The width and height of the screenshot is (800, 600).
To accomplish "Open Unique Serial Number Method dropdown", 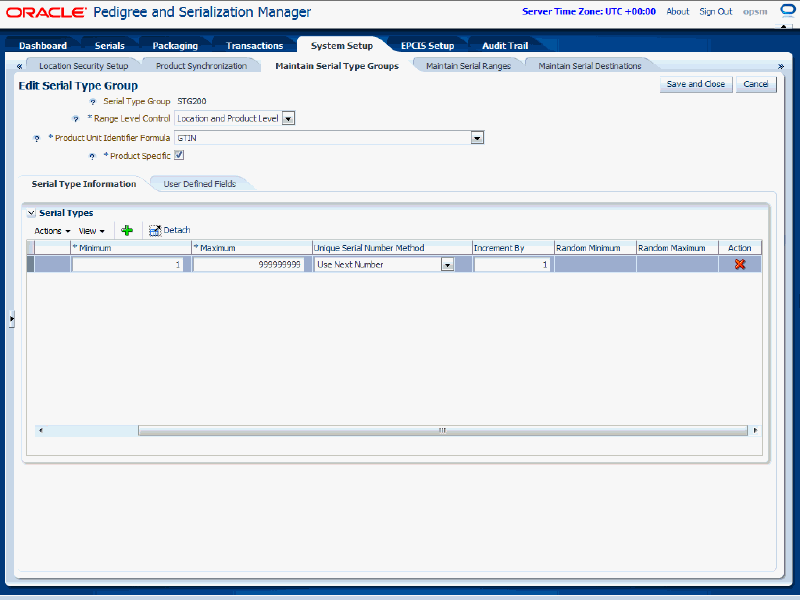I will pos(447,265).
